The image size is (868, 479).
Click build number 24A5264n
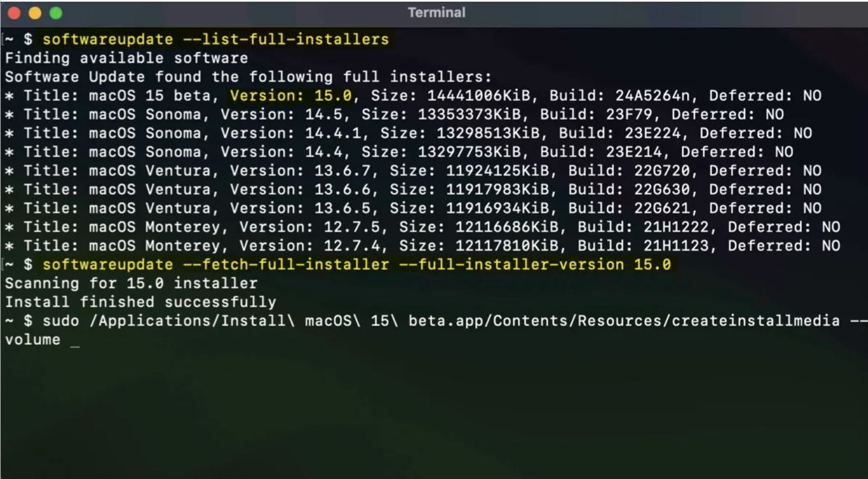coord(652,95)
